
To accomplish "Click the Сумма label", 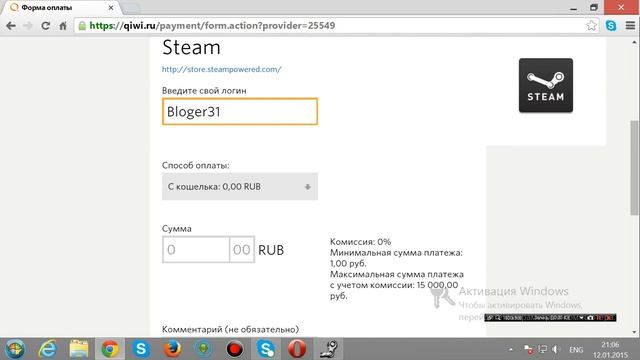I will (177, 229).
